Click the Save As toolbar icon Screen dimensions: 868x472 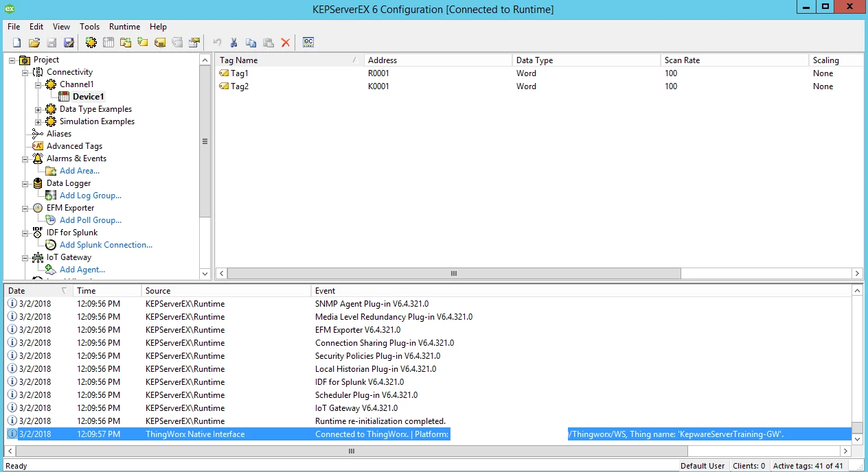click(x=69, y=43)
